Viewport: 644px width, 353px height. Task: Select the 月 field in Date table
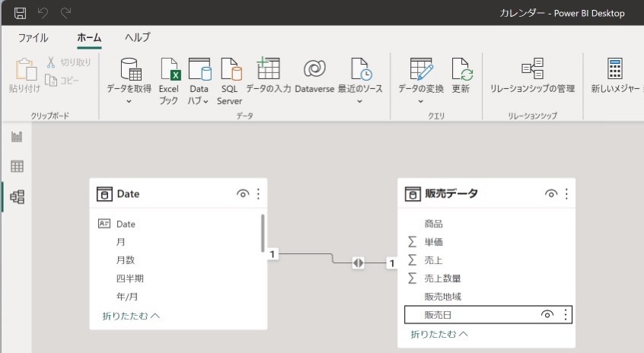coord(121,242)
